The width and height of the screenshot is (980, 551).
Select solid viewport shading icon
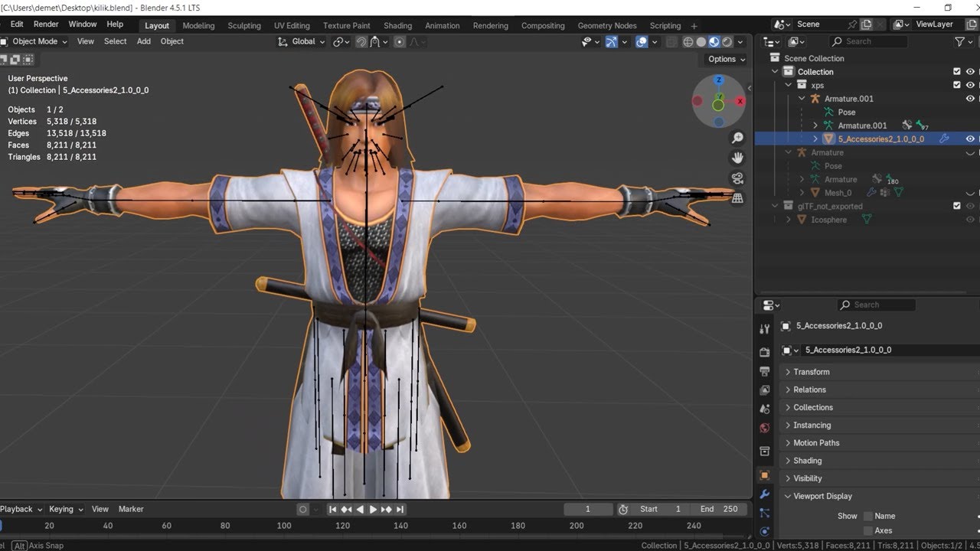point(701,42)
